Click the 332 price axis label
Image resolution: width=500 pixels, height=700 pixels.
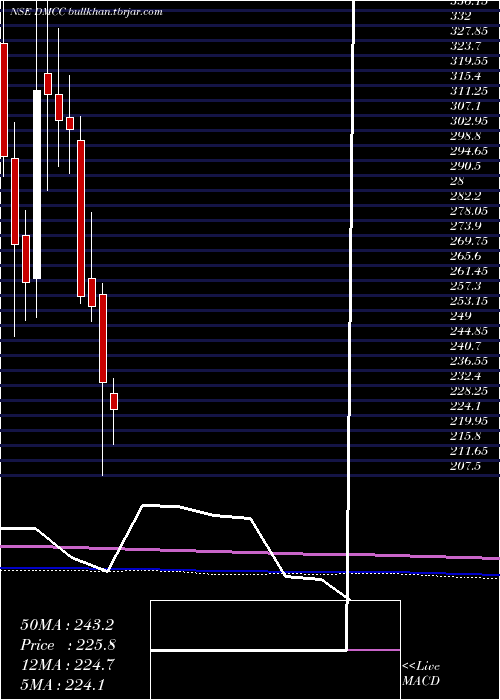click(461, 17)
